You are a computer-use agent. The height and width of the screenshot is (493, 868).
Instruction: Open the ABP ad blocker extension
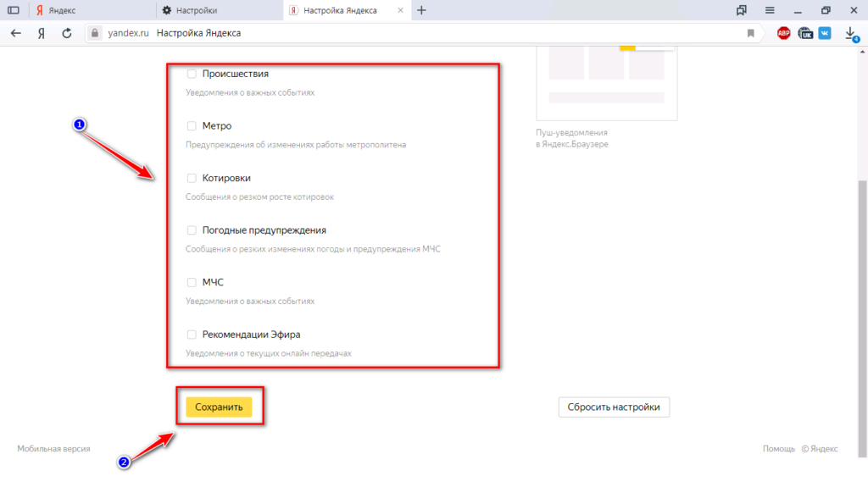(783, 33)
